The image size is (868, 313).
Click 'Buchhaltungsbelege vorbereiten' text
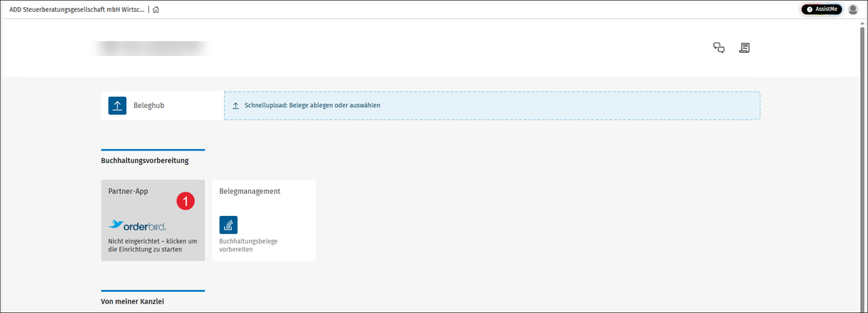(x=249, y=245)
